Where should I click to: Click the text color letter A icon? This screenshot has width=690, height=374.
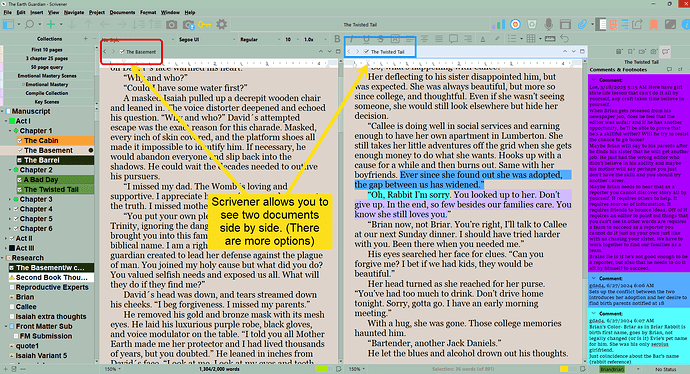(x=483, y=39)
